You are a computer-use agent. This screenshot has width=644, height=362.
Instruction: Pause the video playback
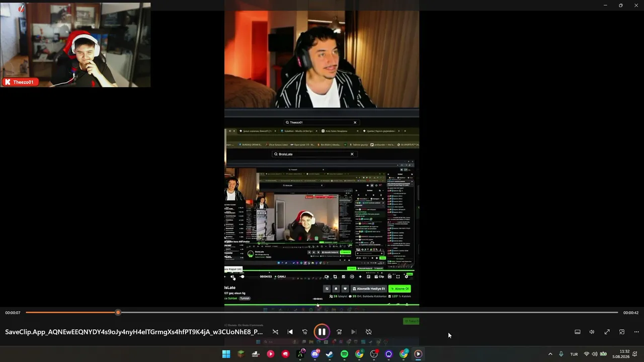pos(321,332)
